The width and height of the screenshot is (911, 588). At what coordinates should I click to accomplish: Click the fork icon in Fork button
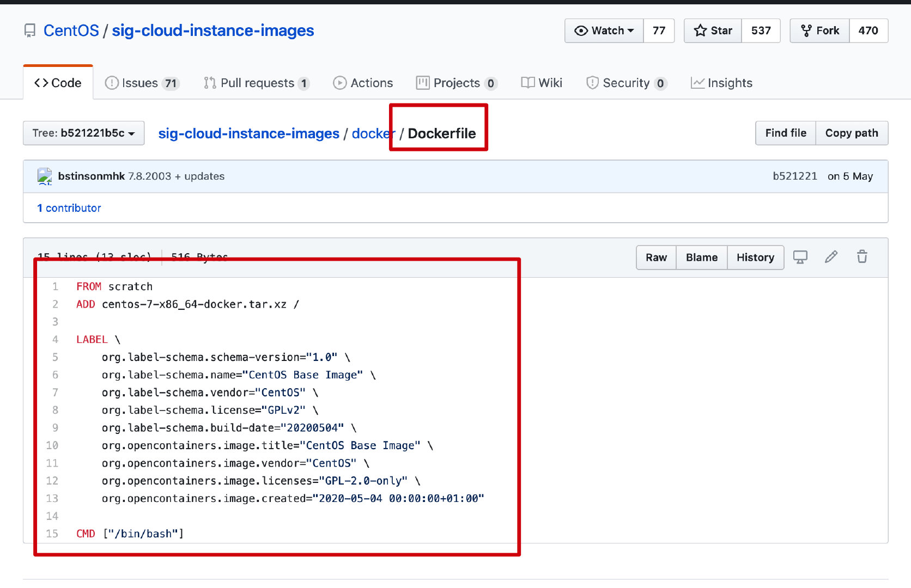click(806, 31)
